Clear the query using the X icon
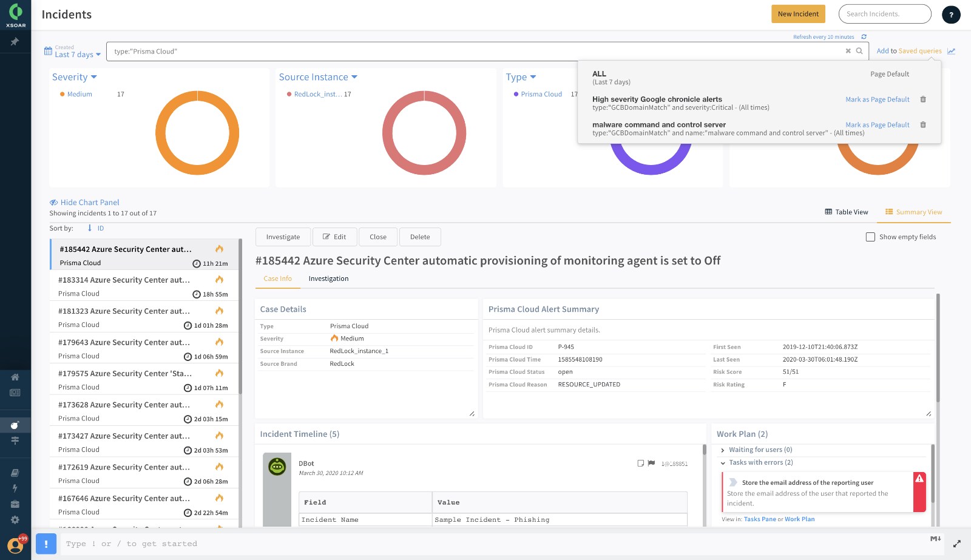The width and height of the screenshot is (971, 560). 848,51
